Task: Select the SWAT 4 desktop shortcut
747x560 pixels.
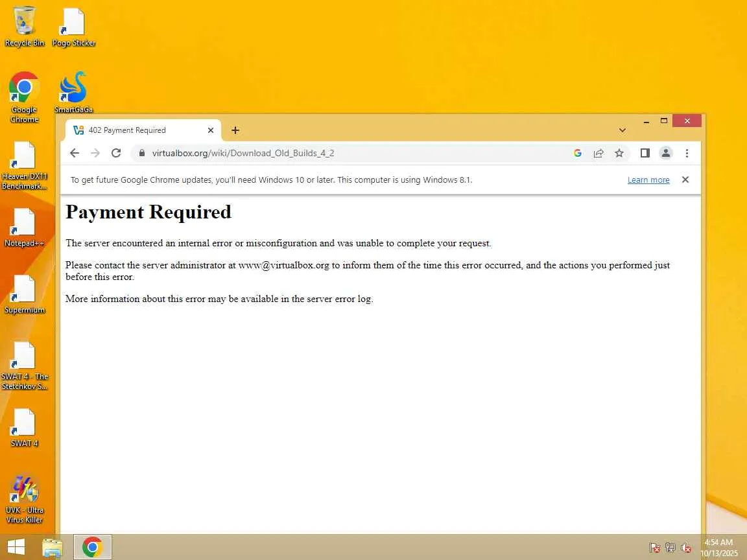Action: (24, 428)
